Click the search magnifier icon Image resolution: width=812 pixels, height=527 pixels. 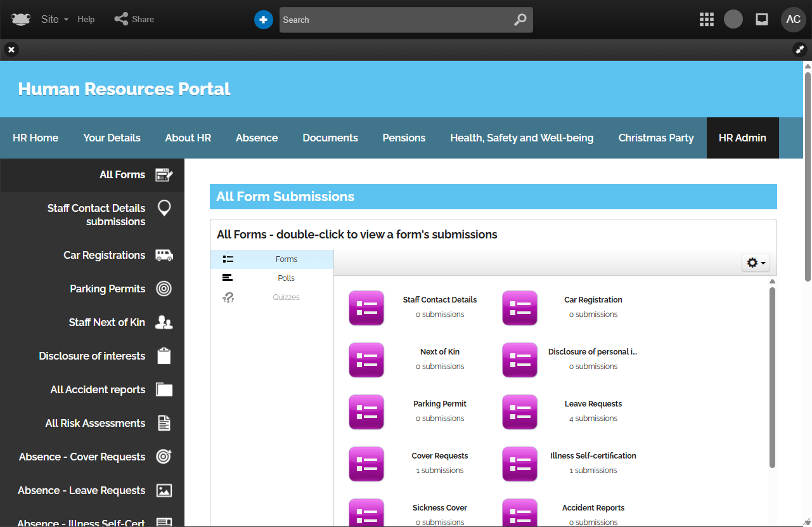pos(520,20)
